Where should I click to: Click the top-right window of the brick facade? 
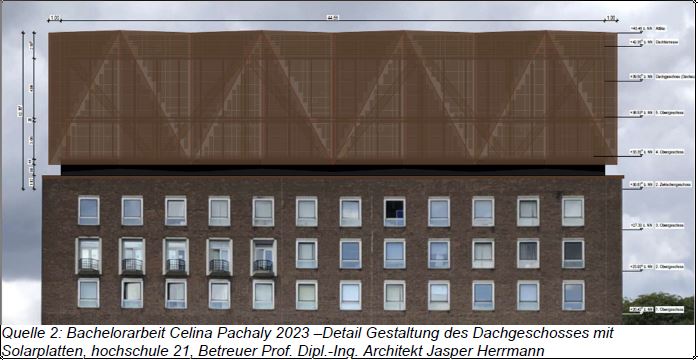(x=573, y=211)
